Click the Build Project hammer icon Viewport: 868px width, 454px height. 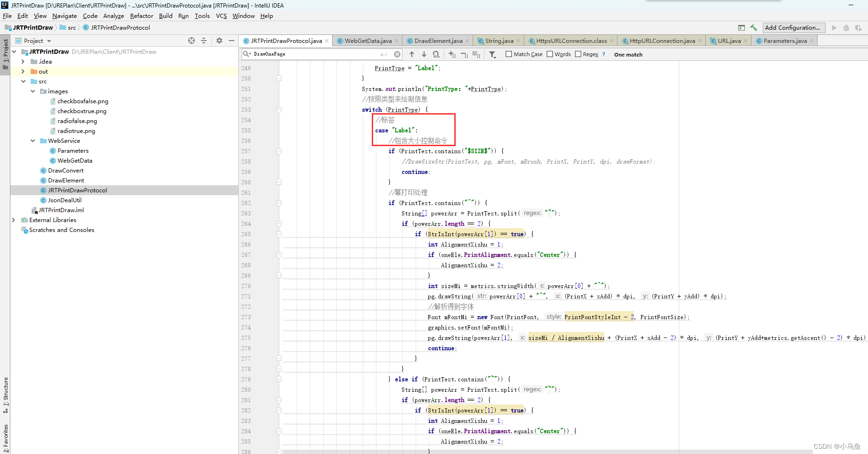tap(753, 28)
